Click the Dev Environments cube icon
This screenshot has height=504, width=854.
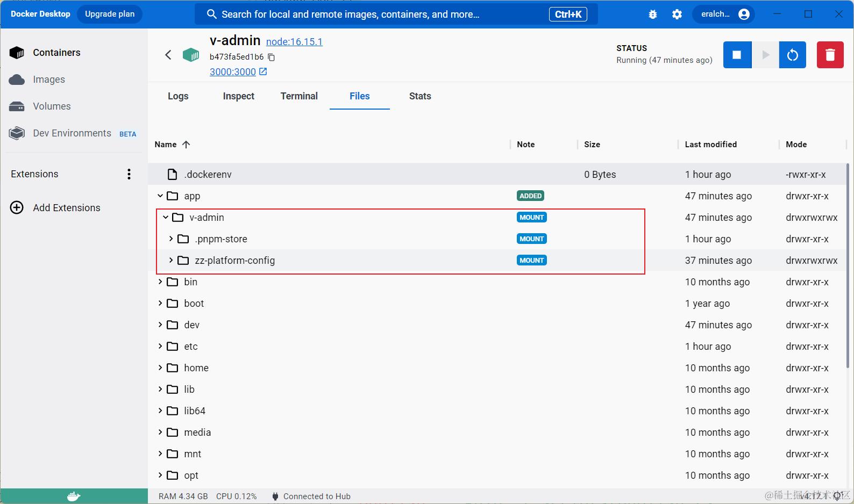click(17, 133)
